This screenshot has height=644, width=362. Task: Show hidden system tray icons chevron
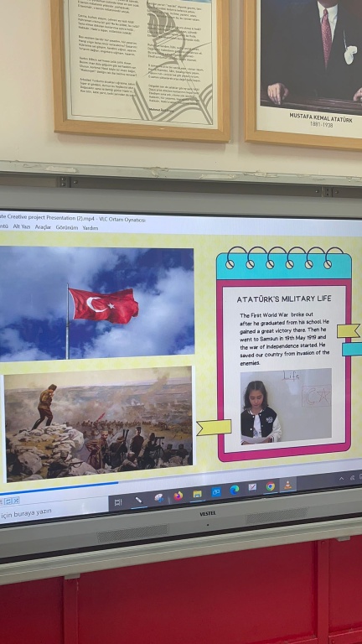tap(342, 479)
